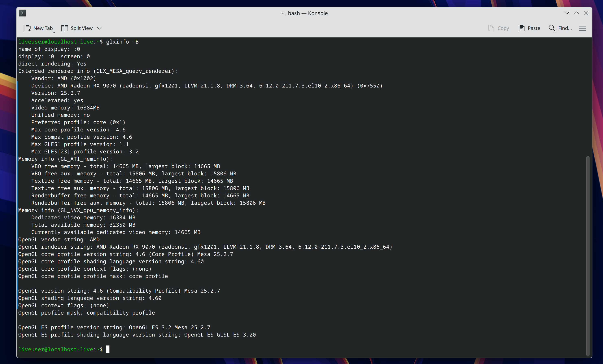Viewport: 603px width, 364px height.
Task: Click the New Tab button
Action: pos(38,28)
